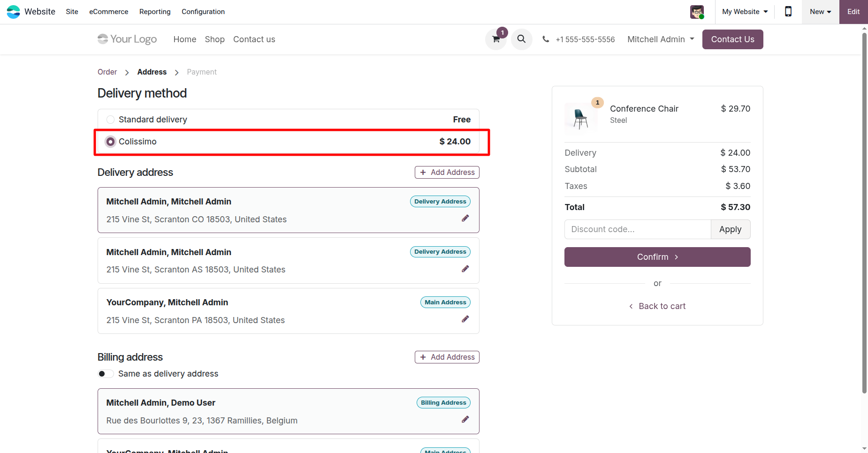
Task: Toggle mobile preview phone icon
Action: click(x=788, y=11)
